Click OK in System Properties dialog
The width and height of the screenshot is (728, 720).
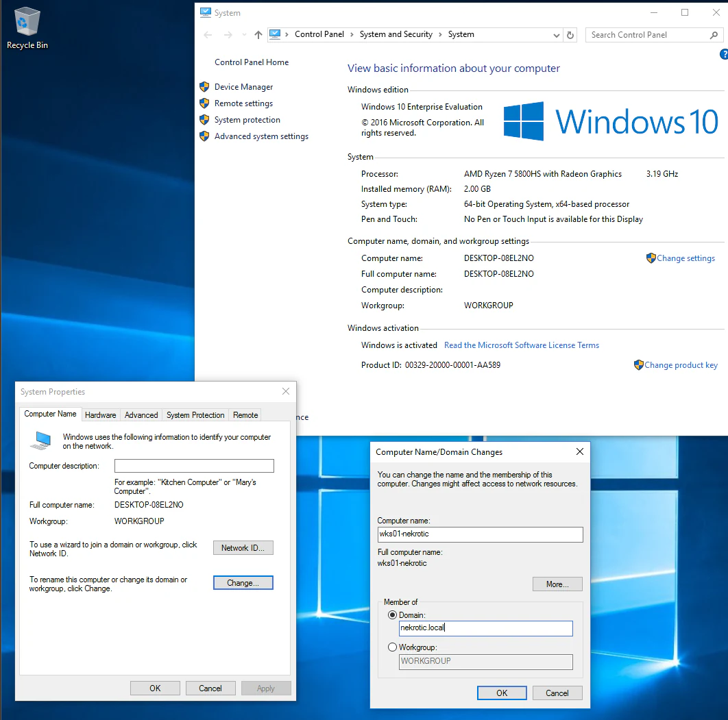(x=155, y=688)
